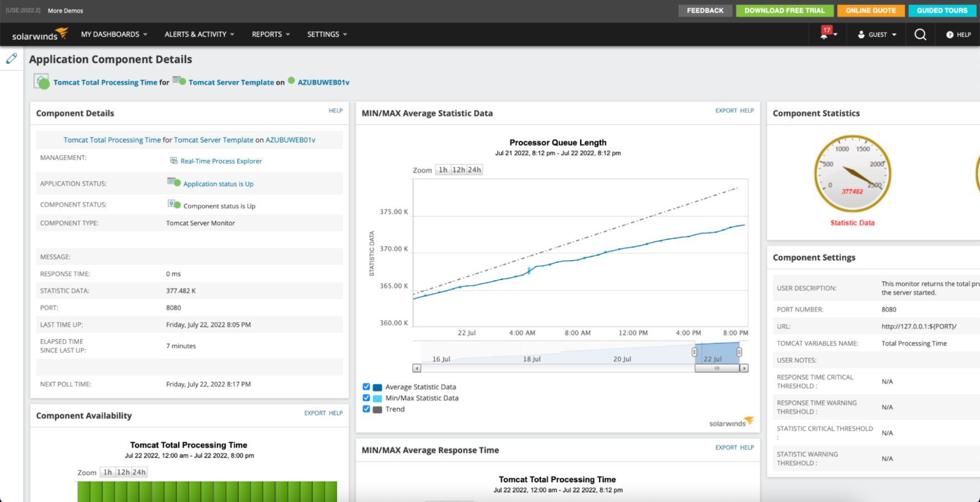Click the Statistic Data gauge
980x502 pixels.
tap(852, 173)
